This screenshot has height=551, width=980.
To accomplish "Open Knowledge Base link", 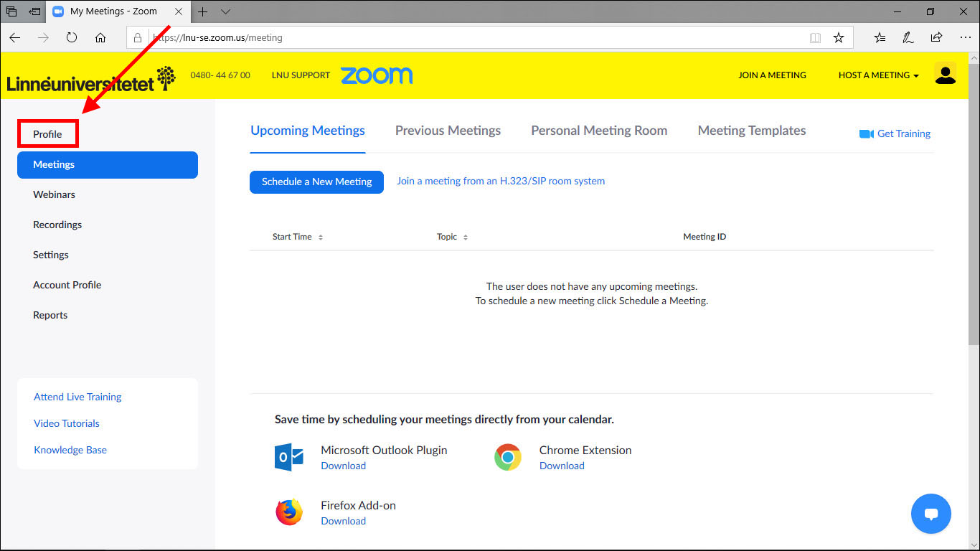I will tap(70, 450).
